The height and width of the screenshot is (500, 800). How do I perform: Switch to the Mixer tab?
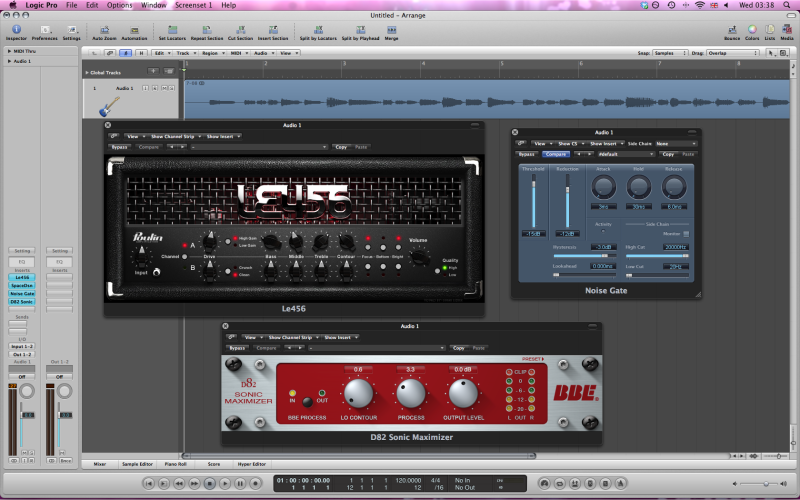(x=100, y=464)
